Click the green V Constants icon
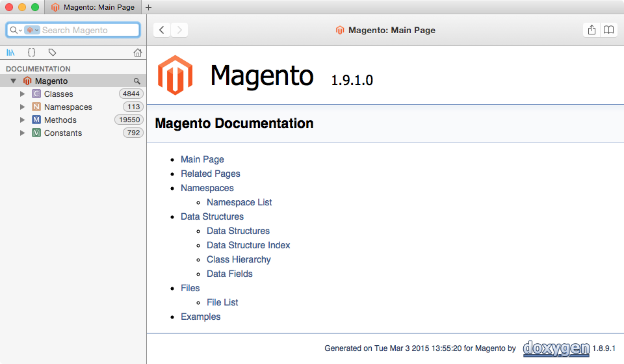Image resolution: width=624 pixels, height=364 pixels. (36, 133)
